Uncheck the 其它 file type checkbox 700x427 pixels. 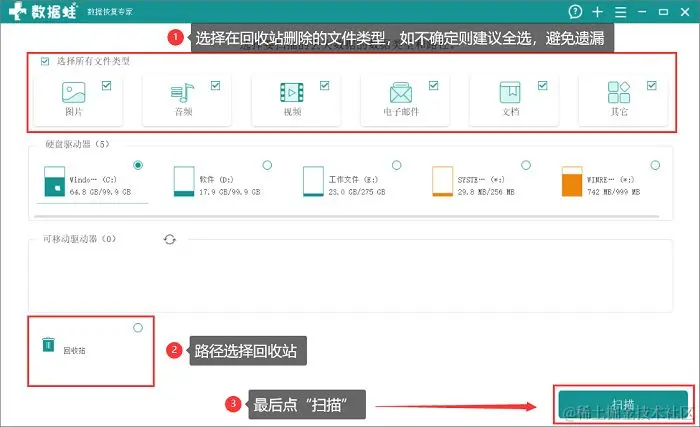click(652, 85)
